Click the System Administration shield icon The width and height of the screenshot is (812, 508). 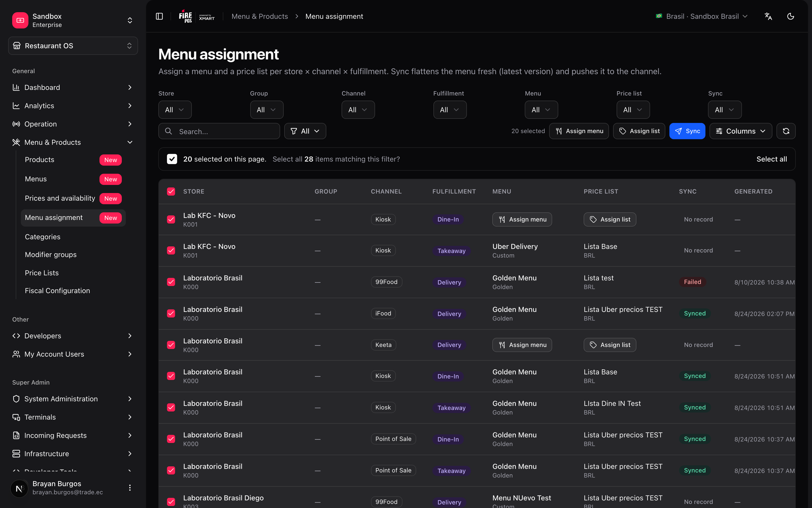(16, 399)
